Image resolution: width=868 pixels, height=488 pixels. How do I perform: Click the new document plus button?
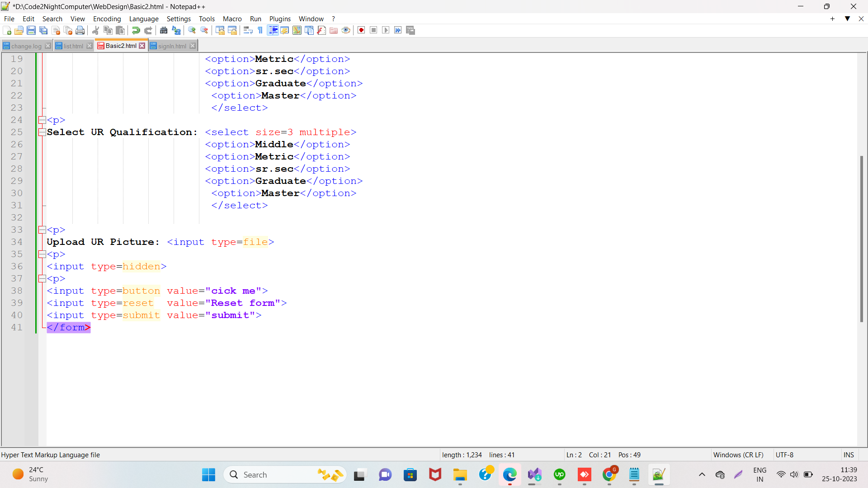click(832, 19)
